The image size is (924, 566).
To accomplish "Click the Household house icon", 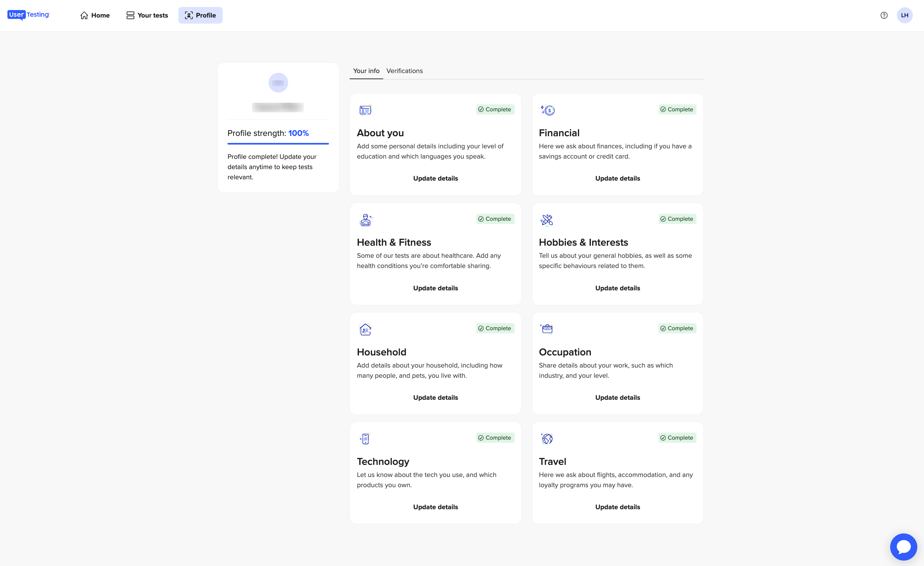I will point(365,329).
